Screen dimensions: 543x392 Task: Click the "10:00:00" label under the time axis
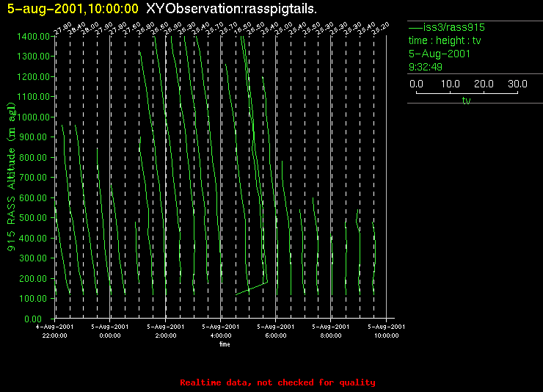point(387,335)
